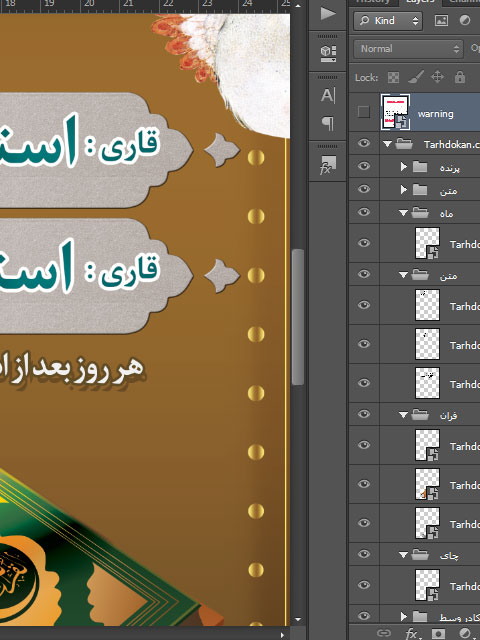Click the canvas vertical scrollbar thumb
Viewport: 480px width, 640px height.
point(298,317)
